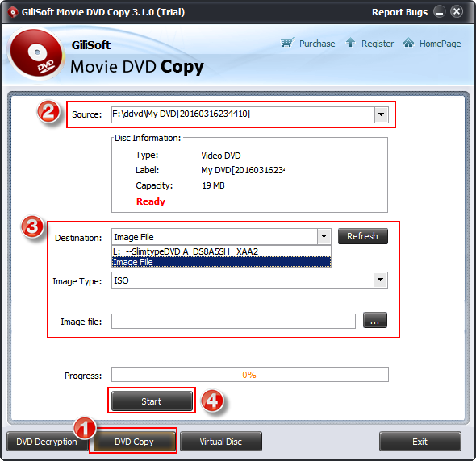Click the Video DVD type value
Screen dimensions: 476x461
221,156
